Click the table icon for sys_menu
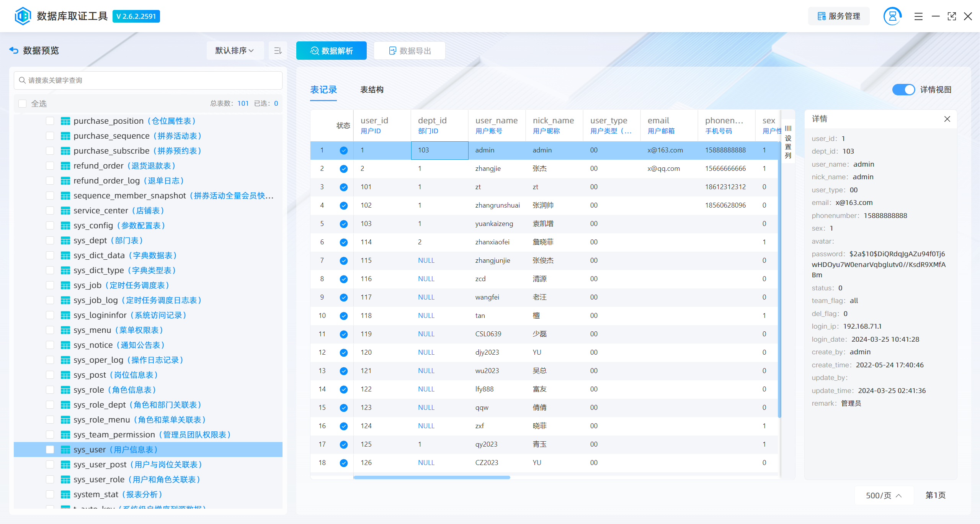 [65, 330]
